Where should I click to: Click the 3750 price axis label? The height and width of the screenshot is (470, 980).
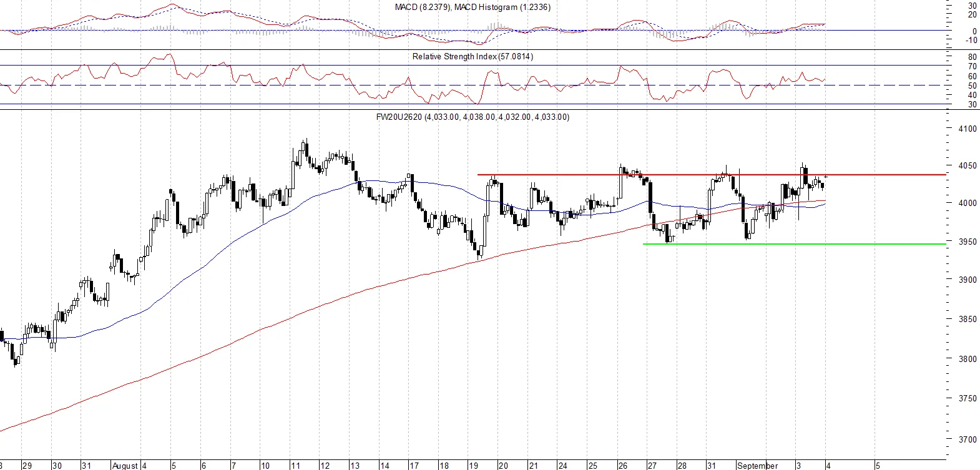(x=968, y=398)
